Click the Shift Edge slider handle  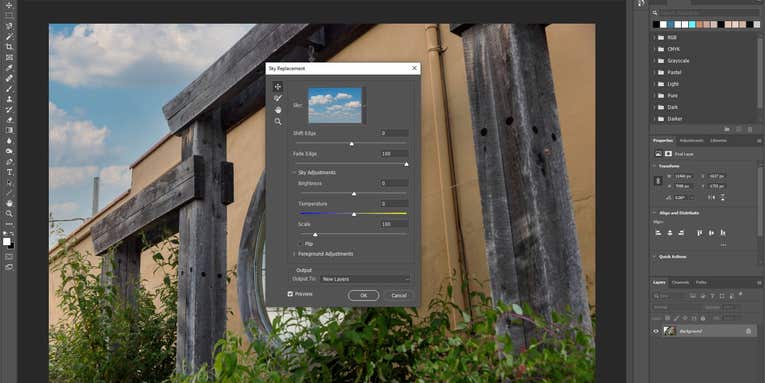click(351, 144)
